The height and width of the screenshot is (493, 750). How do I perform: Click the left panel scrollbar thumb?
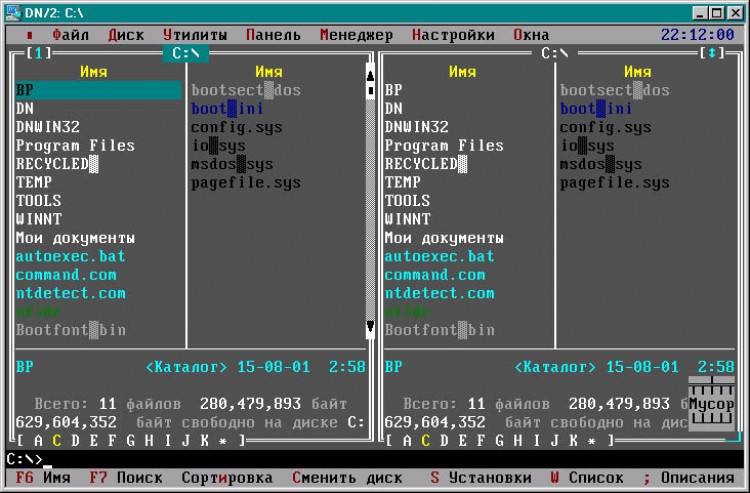point(370,90)
